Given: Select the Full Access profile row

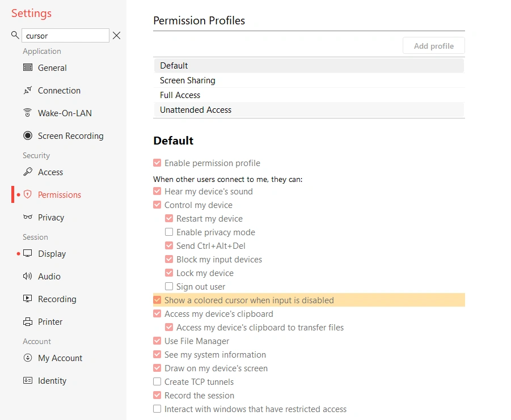Looking at the screenshot, I should pos(180,95).
